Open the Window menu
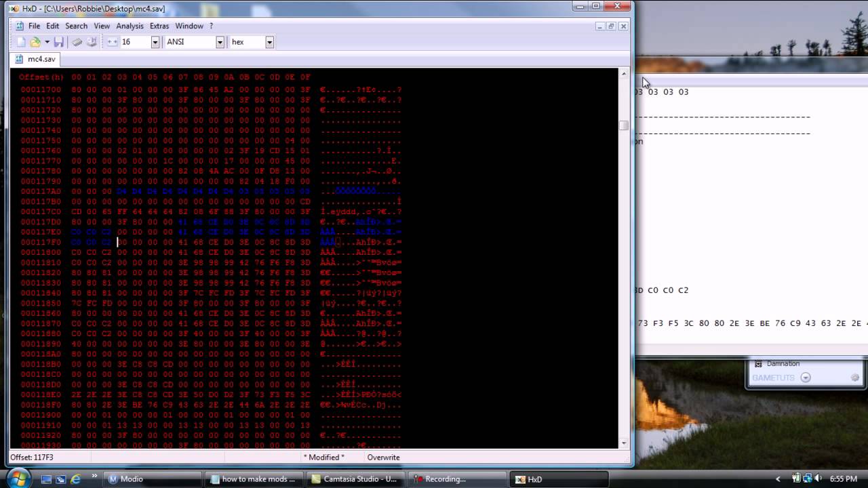 pyautogui.click(x=189, y=26)
